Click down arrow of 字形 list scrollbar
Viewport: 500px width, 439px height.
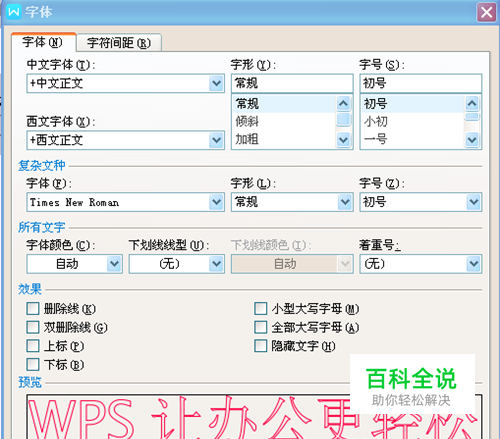point(343,140)
